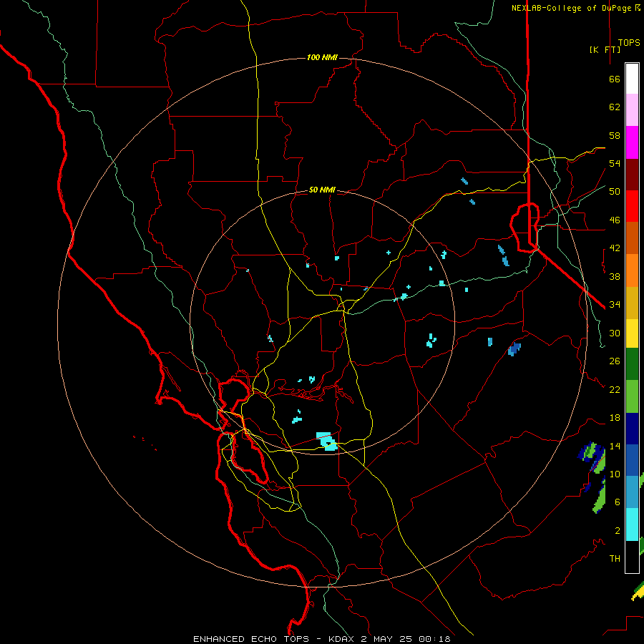Select the light steel-blue legend swatch
This screenshot has width=644, height=644.
632,492
